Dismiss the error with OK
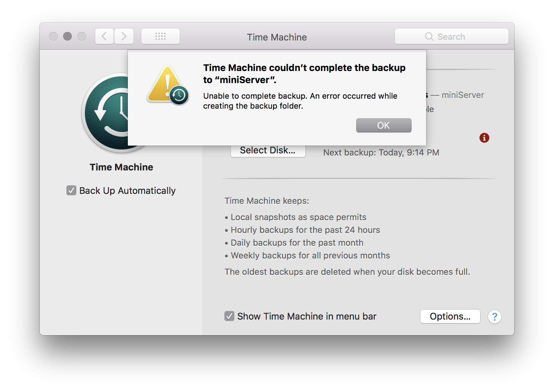The height and width of the screenshot is (392, 554). click(x=384, y=125)
